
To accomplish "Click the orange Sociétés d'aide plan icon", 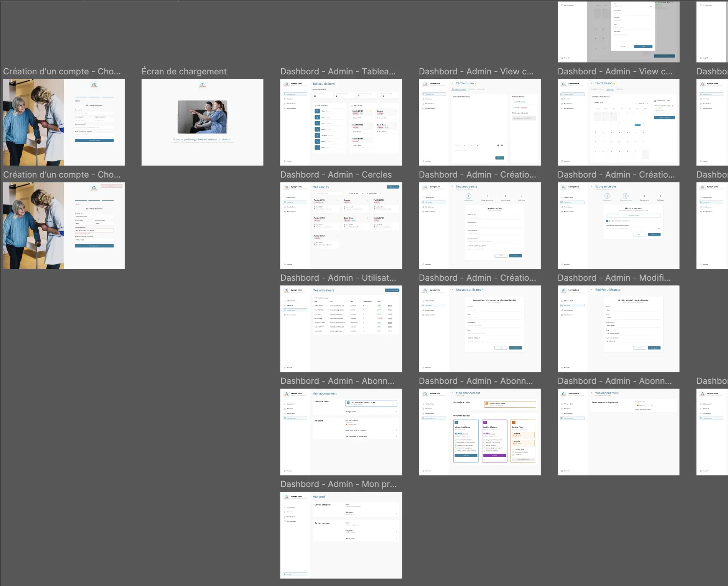I will click(x=514, y=423).
